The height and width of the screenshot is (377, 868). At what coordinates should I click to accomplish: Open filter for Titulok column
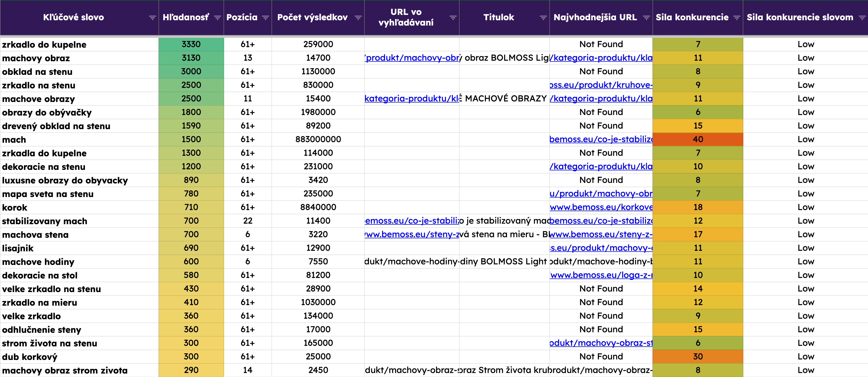(x=543, y=18)
